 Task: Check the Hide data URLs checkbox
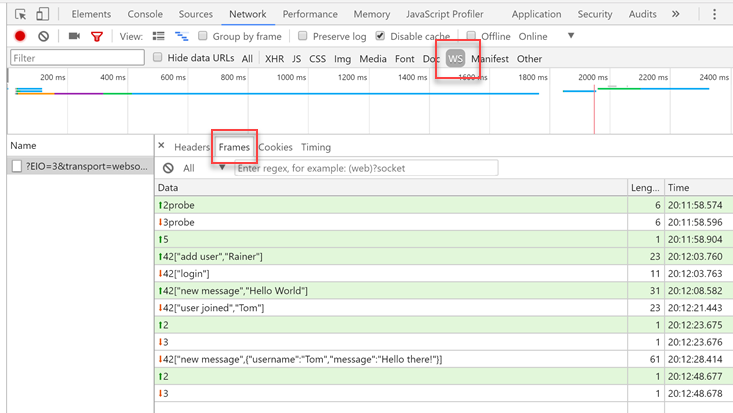coord(158,58)
